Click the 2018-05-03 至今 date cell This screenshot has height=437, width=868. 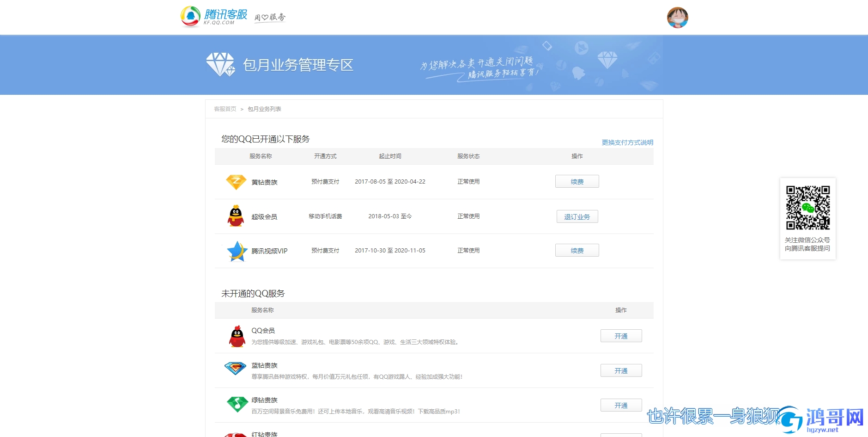tap(390, 216)
